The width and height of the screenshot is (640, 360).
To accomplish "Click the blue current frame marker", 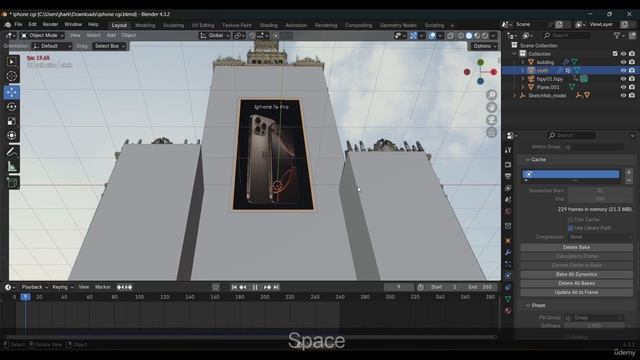I will (x=25, y=297).
